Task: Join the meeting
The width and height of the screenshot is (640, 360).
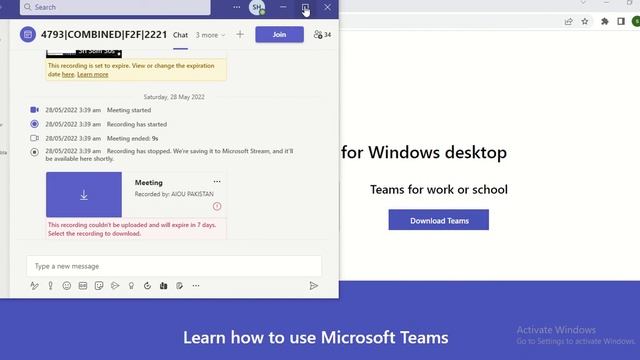Action: (x=280, y=35)
